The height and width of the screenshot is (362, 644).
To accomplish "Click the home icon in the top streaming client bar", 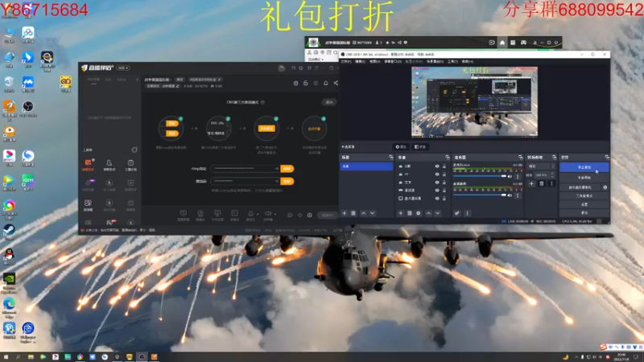I will [502, 43].
